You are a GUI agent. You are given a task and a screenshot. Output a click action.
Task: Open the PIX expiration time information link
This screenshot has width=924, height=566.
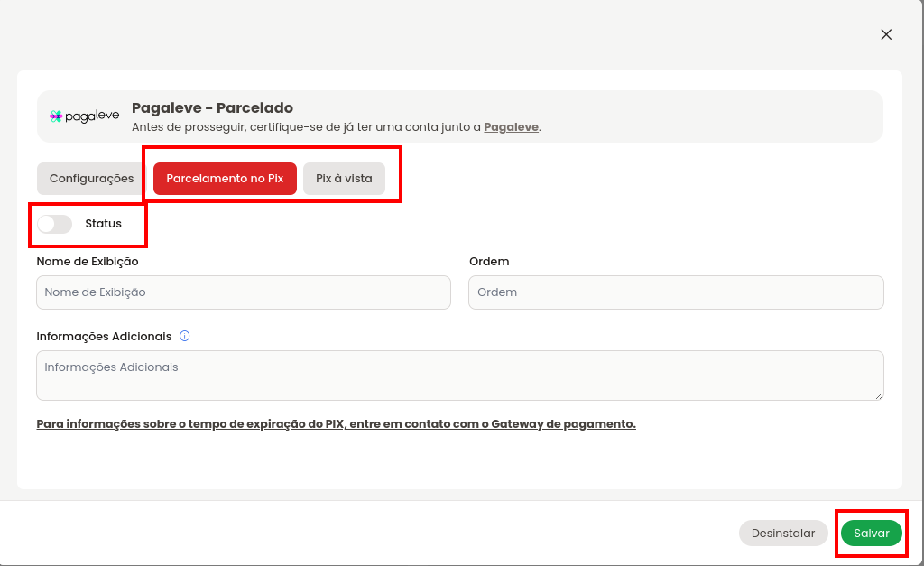pyautogui.click(x=336, y=424)
